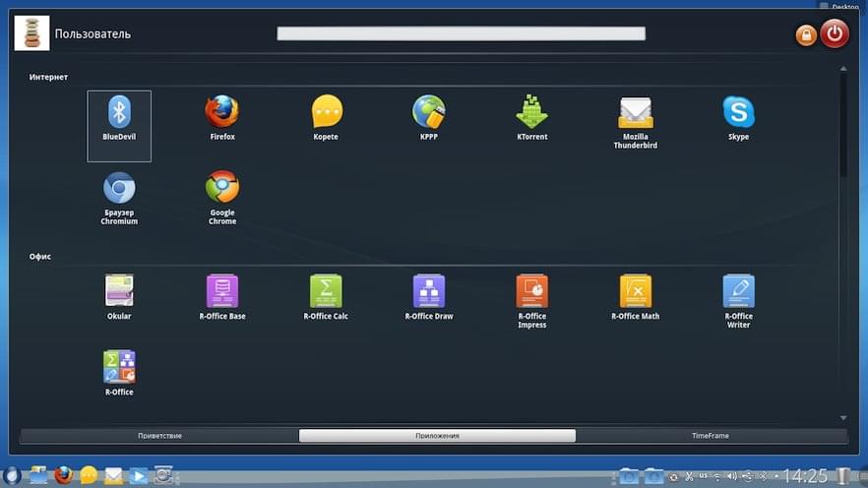Screen dimensions: 868x488
Task: Select the Приложения tab
Action: pyautogui.click(x=437, y=436)
